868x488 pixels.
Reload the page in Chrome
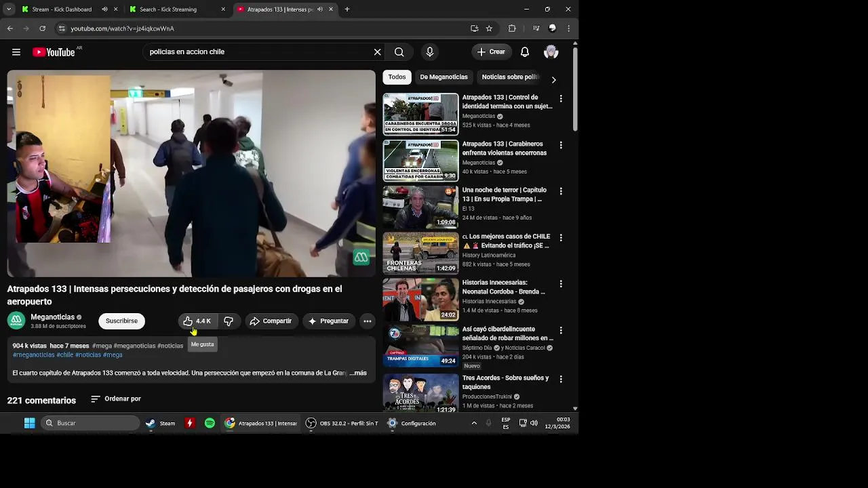coord(42,28)
